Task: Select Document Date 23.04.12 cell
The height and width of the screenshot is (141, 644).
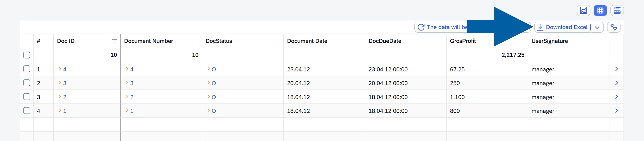Action: pyautogui.click(x=298, y=69)
